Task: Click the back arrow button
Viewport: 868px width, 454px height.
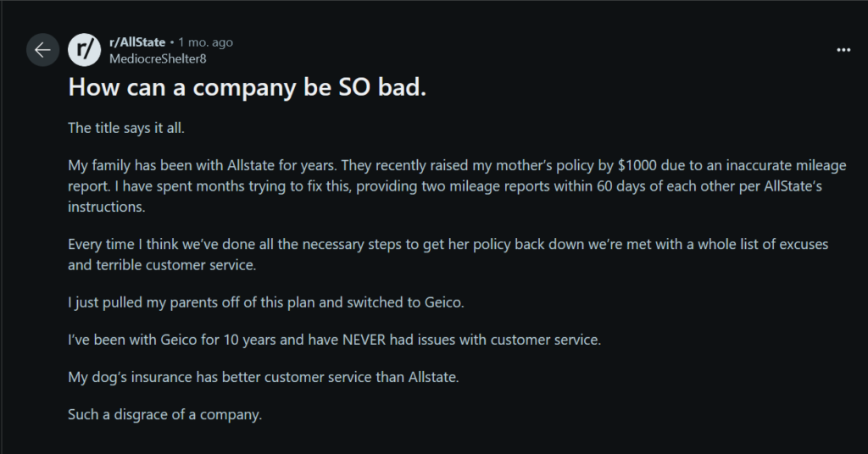Action: click(x=43, y=50)
